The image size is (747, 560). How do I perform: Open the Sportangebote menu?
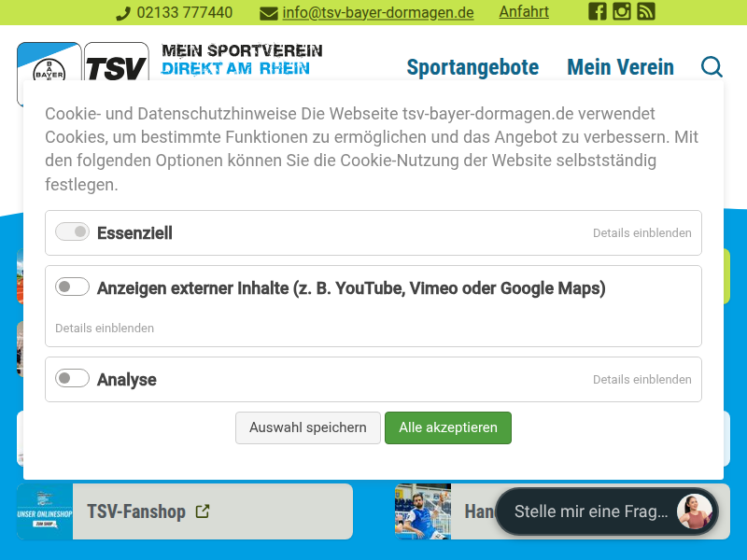[x=472, y=67]
